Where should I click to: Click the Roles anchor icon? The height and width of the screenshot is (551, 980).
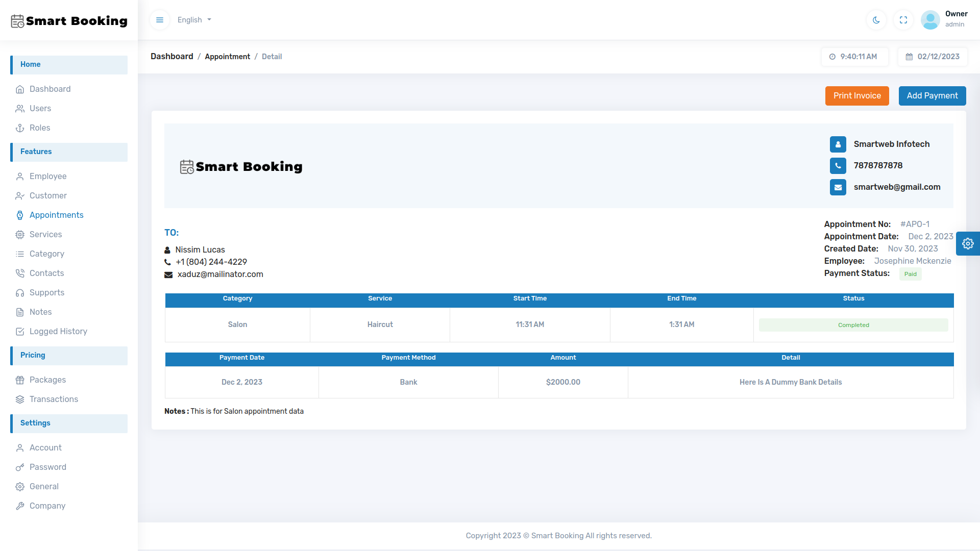click(20, 128)
